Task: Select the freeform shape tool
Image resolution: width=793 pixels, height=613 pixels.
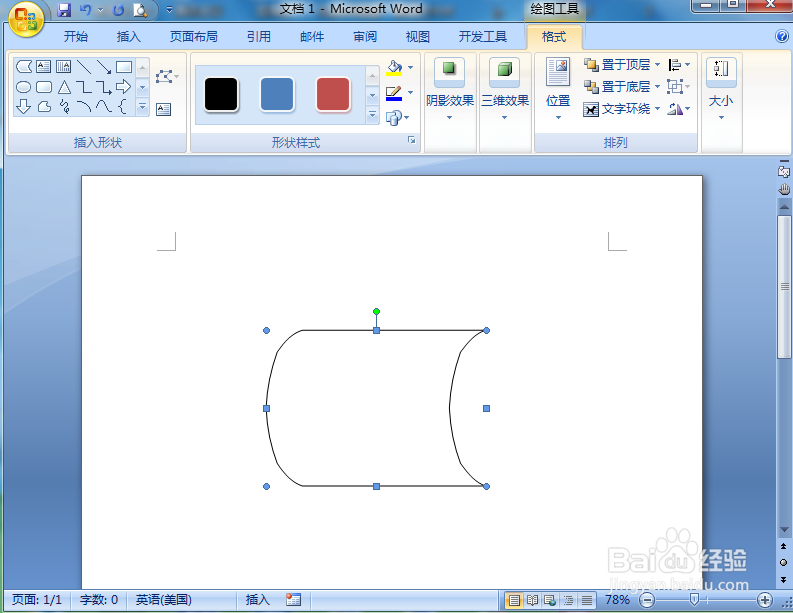Action: pos(45,106)
